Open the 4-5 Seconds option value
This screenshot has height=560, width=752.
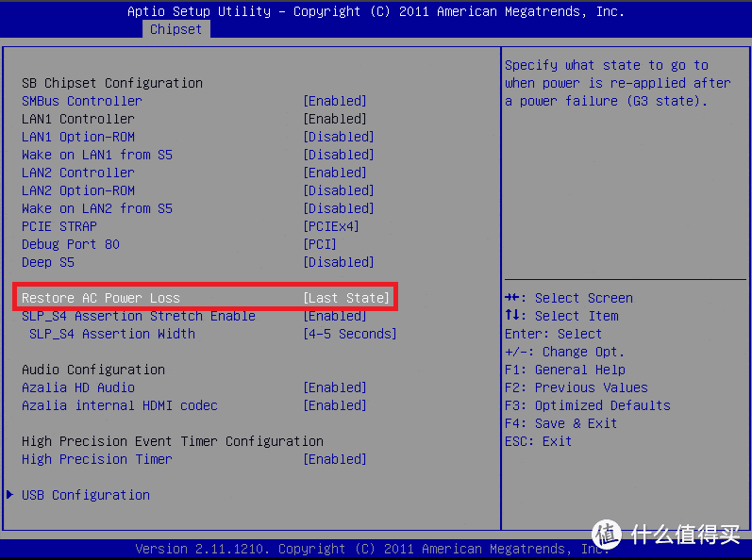pos(350,334)
